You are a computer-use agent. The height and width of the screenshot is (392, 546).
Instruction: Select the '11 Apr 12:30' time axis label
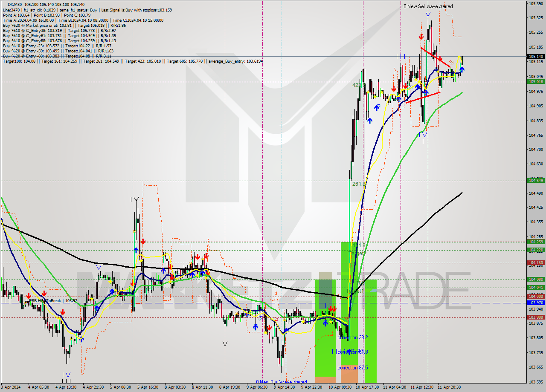point(422,387)
